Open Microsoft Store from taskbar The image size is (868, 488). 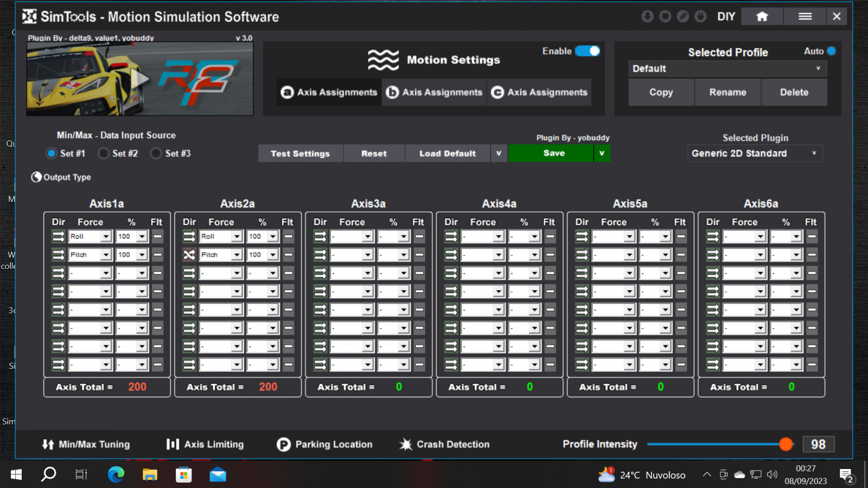pos(183,475)
